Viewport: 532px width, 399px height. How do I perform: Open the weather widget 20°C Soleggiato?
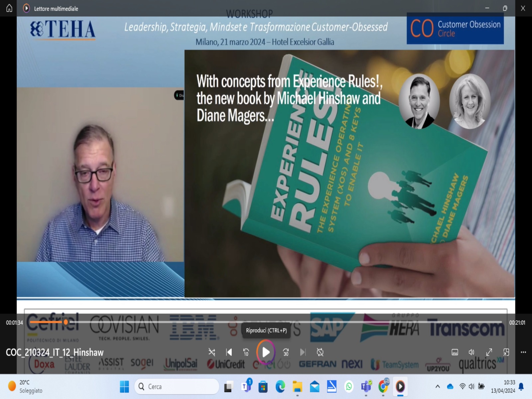click(26, 386)
